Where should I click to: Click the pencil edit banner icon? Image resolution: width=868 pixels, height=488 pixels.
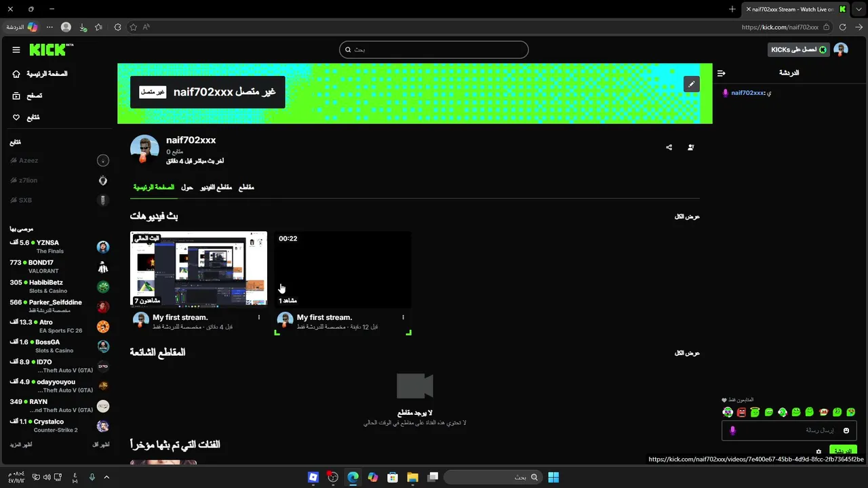[691, 84]
